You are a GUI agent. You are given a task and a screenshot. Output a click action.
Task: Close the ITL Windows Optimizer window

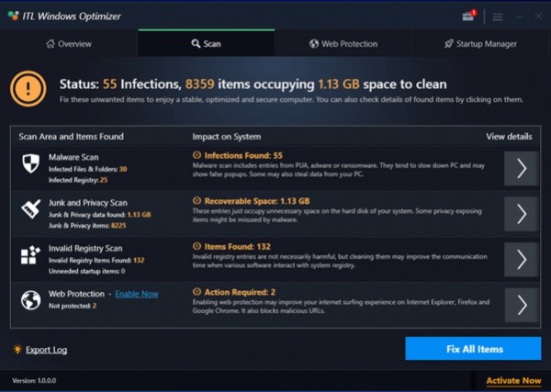click(538, 16)
